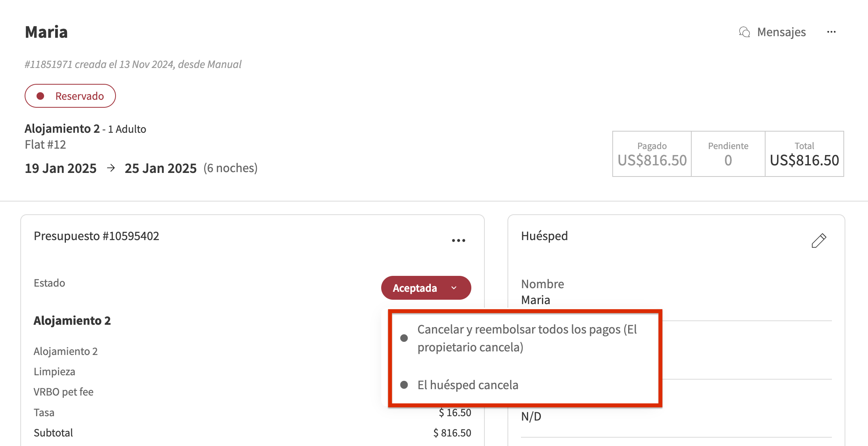The height and width of the screenshot is (446, 868).
Task: Click guest name Maria in the Huésped panel
Action: pyautogui.click(x=535, y=300)
